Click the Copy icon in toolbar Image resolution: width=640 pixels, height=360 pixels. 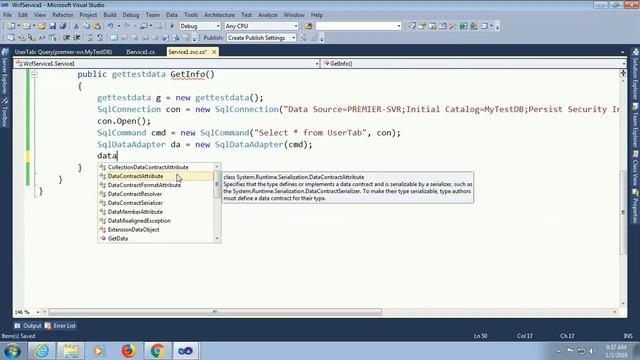[x=87, y=26]
